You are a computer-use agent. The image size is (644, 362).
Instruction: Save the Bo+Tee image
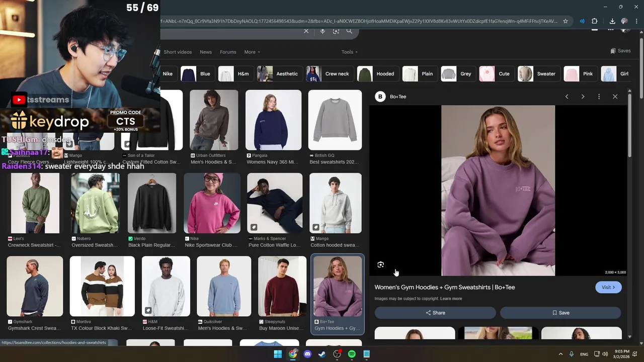point(560,313)
